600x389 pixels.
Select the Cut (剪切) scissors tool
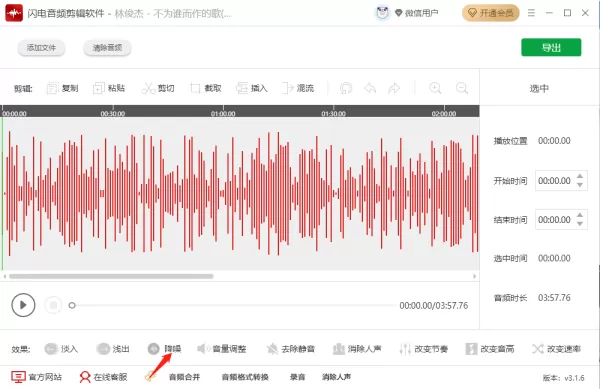(x=158, y=88)
